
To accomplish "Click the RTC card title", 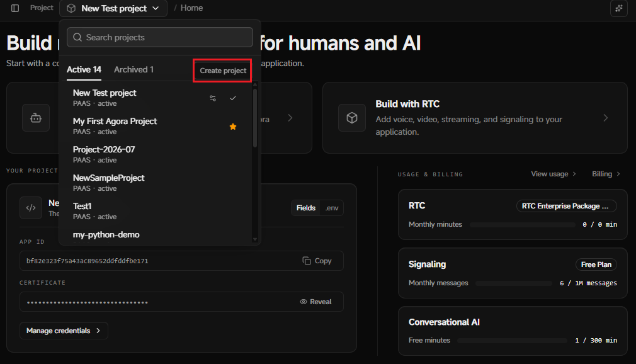I will click(x=417, y=206).
